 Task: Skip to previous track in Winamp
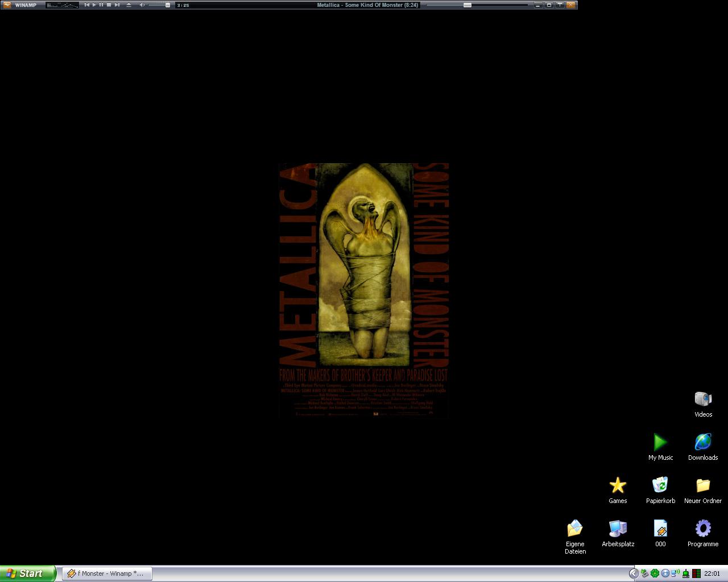pyautogui.click(x=86, y=5)
